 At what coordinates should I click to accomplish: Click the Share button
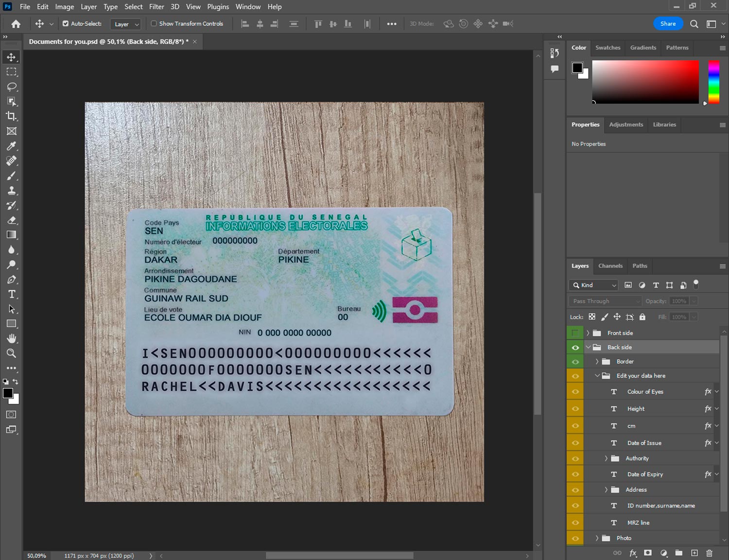pyautogui.click(x=668, y=23)
